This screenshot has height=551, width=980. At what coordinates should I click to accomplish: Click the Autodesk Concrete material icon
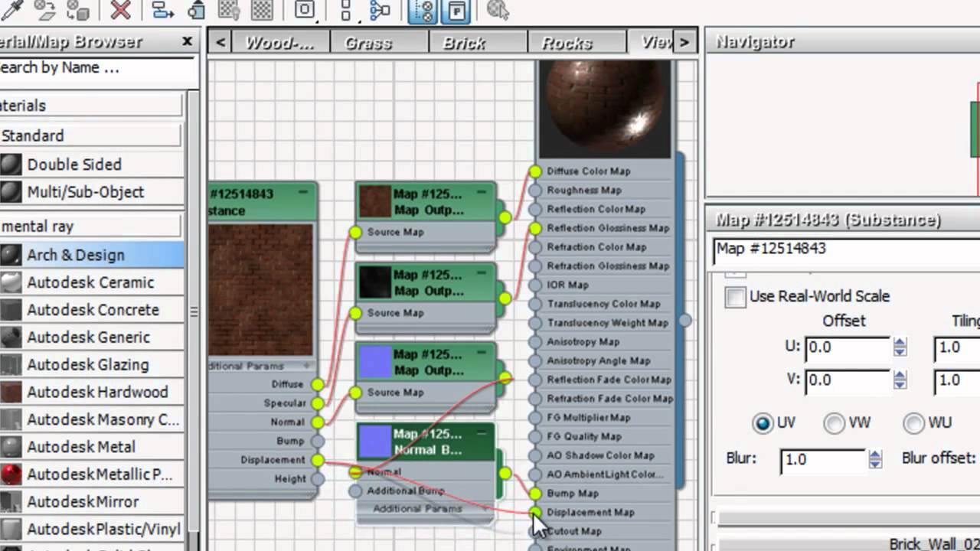(11, 310)
